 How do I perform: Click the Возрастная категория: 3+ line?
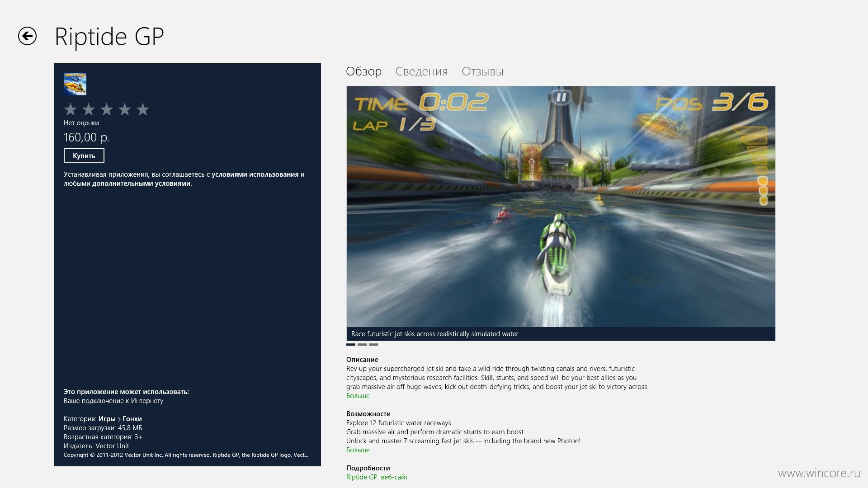click(103, 437)
